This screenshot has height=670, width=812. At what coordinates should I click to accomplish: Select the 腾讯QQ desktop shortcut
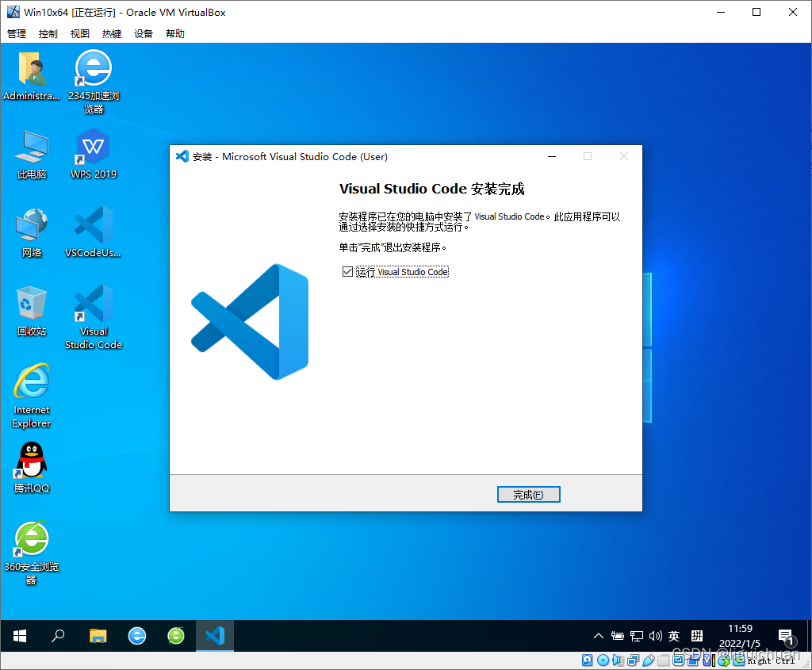[x=32, y=468]
